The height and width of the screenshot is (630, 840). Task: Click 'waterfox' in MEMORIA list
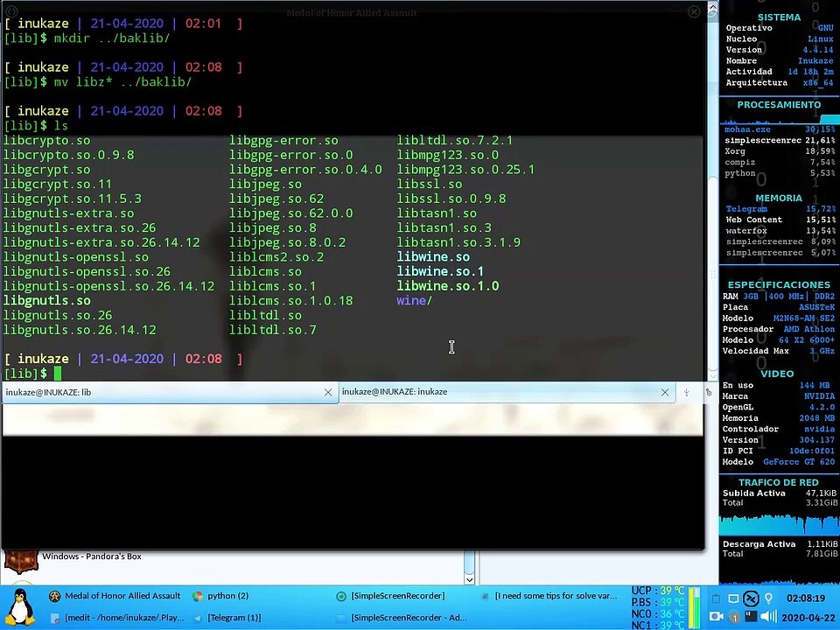point(746,231)
